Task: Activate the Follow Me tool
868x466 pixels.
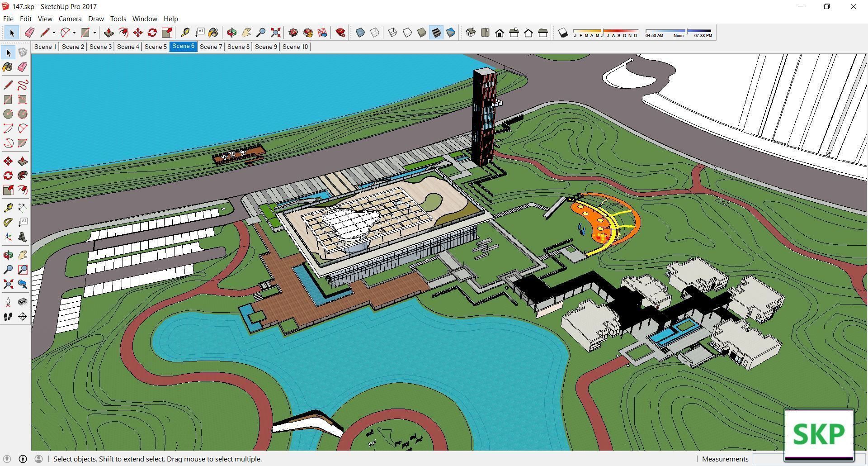Action: click(x=23, y=176)
